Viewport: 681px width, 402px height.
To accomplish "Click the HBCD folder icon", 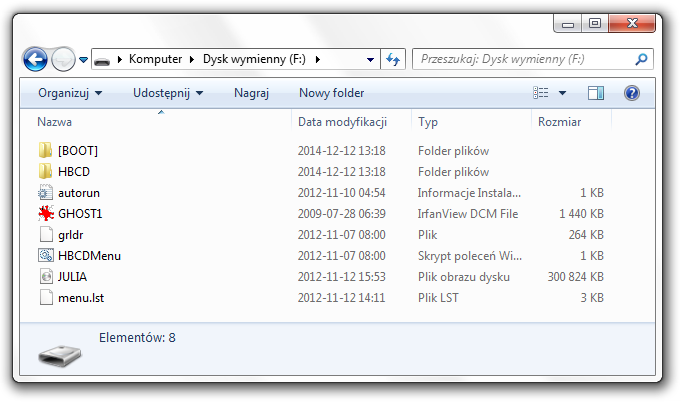I will click(x=45, y=171).
